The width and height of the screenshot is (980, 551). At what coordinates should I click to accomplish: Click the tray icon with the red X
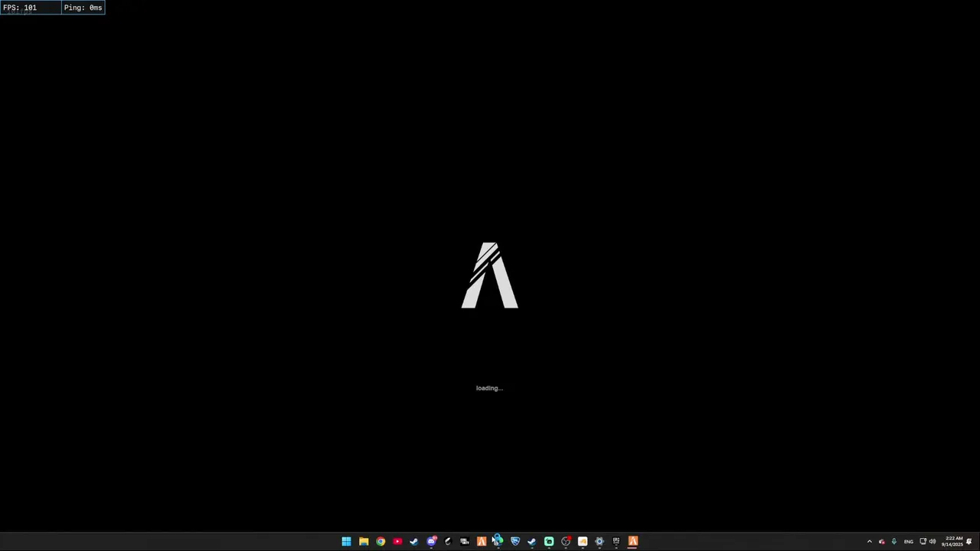pos(881,542)
